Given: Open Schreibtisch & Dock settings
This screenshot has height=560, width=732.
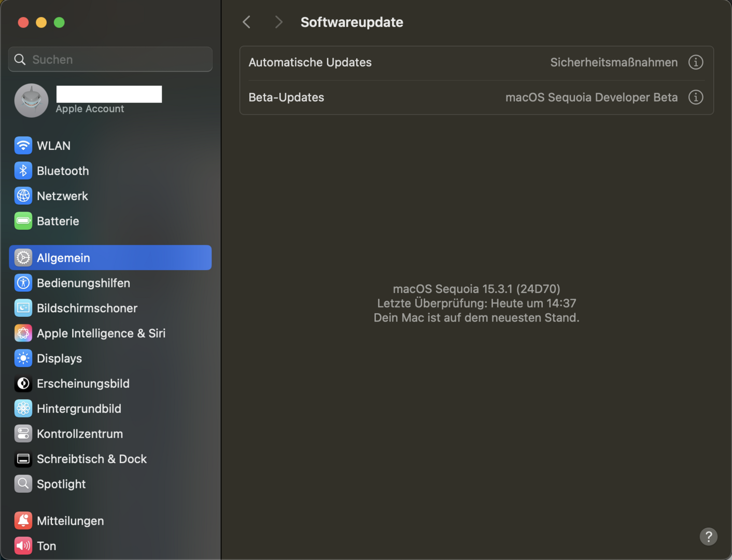Looking at the screenshot, I should 110,459.
